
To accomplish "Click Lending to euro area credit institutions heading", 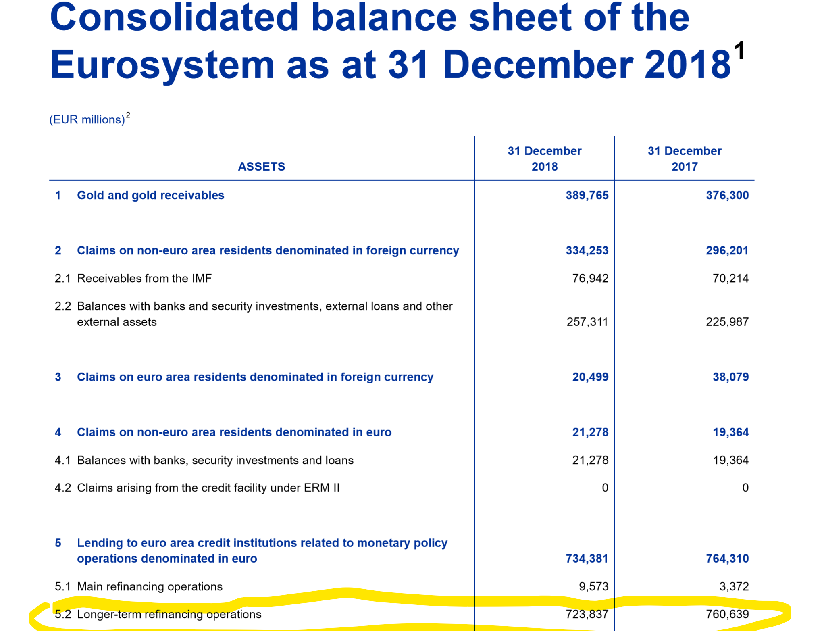I will click(262, 543).
